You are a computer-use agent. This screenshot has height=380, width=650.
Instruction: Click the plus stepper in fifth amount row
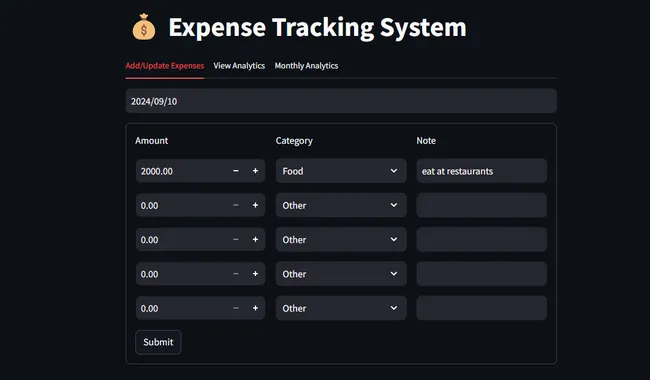click(255, 308)
